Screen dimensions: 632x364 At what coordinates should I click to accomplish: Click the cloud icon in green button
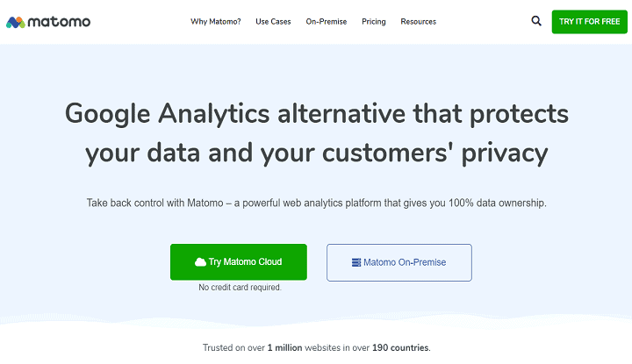click(x=200, y=262)
